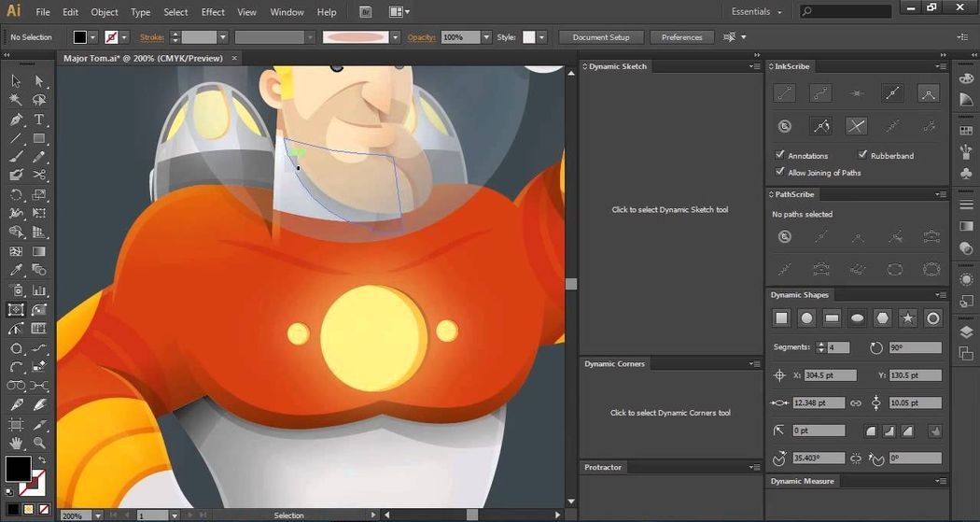Open the Swatches grid panel icon

966,130
